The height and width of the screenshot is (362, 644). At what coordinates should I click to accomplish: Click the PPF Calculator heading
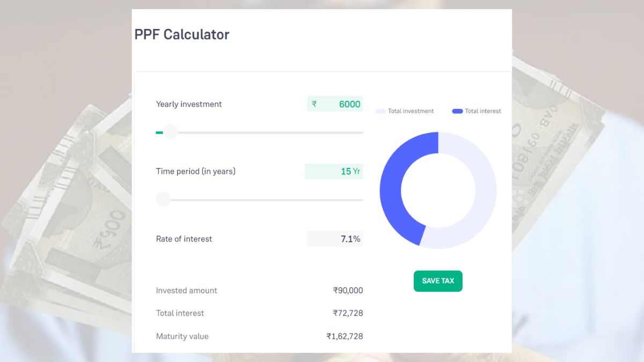point(182,34)
